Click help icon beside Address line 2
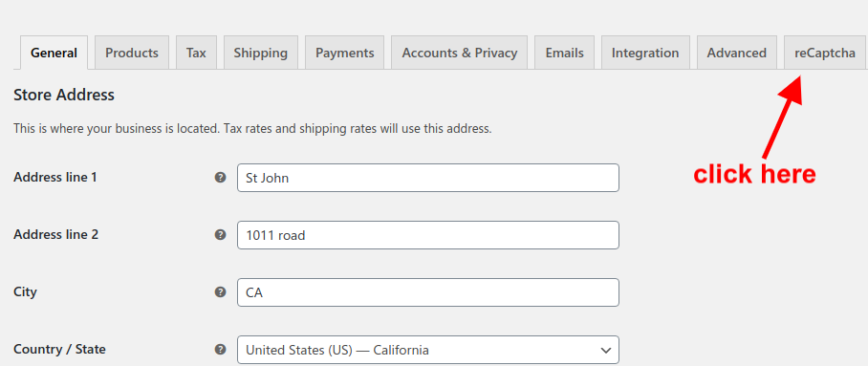 pyautogui.click(x=220, y=235)
